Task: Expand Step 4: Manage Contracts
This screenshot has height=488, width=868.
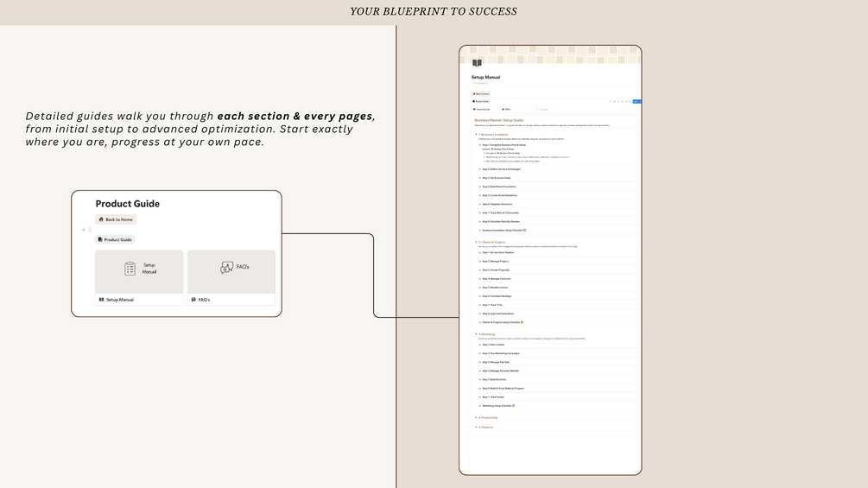Action: coord(480,279)
